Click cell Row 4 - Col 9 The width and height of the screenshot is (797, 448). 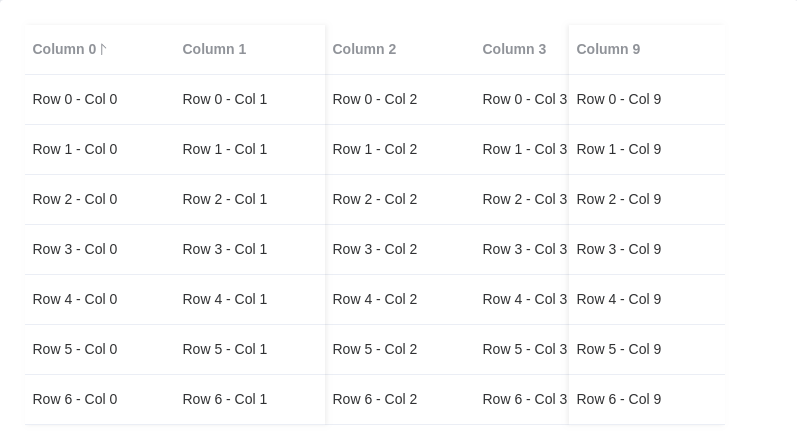point(619,299)
